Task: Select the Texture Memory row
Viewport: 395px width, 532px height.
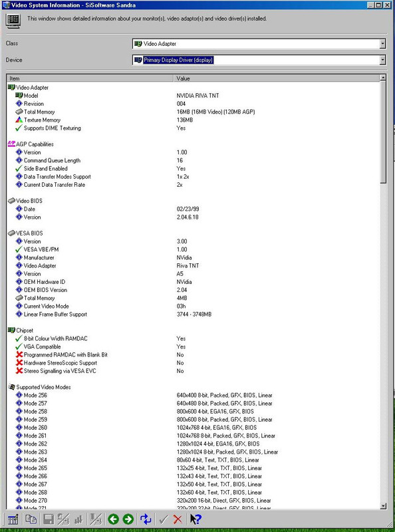Action: pyautogui.click(x=193, y=120)
